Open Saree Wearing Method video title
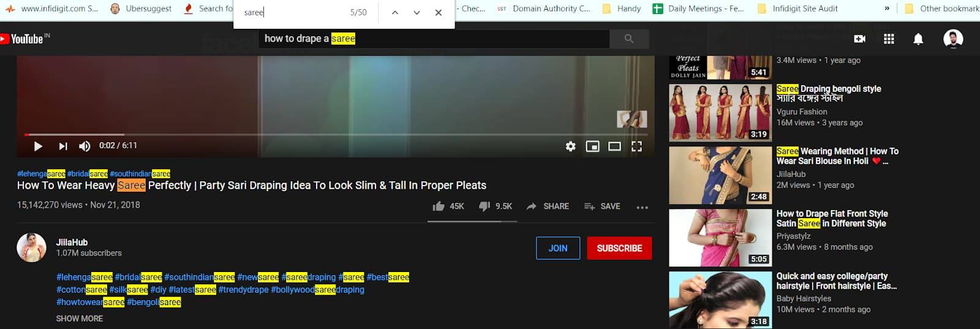 click(x=837, y=156)
